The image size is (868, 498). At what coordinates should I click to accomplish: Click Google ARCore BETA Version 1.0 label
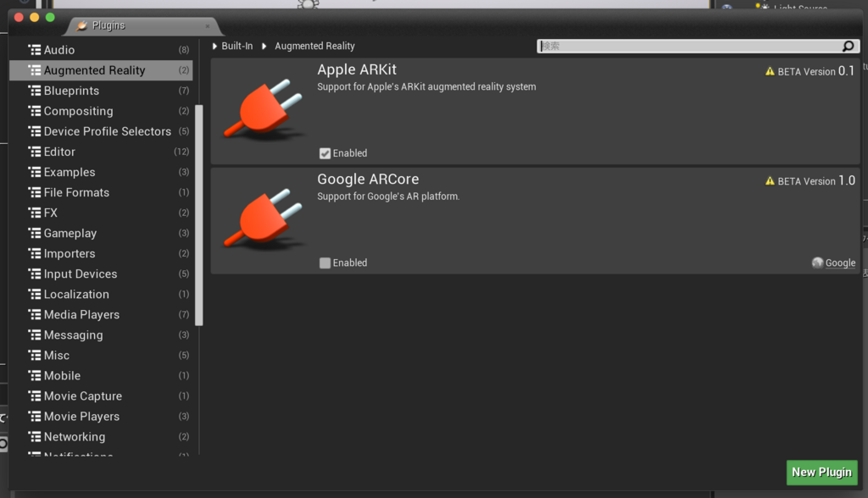click(816, 181)
